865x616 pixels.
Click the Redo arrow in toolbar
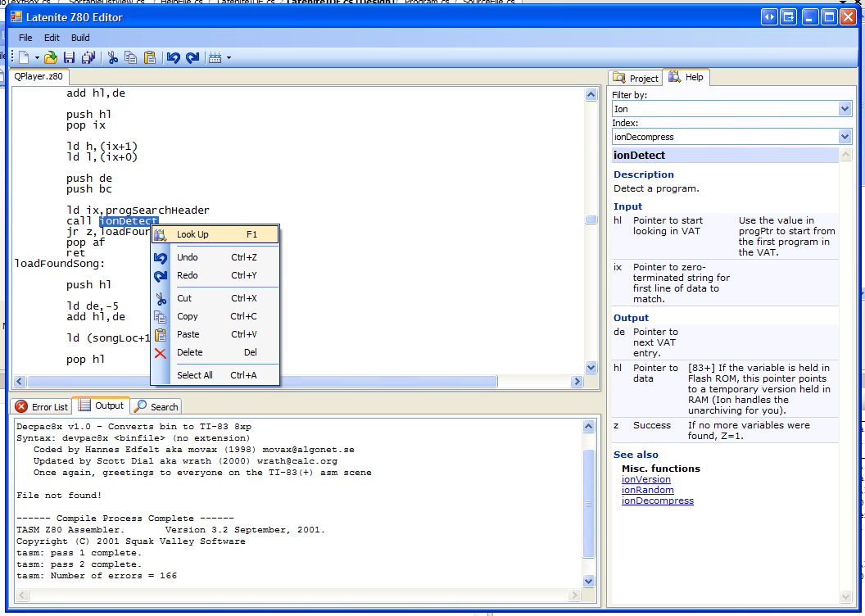(x=192, y=57)
